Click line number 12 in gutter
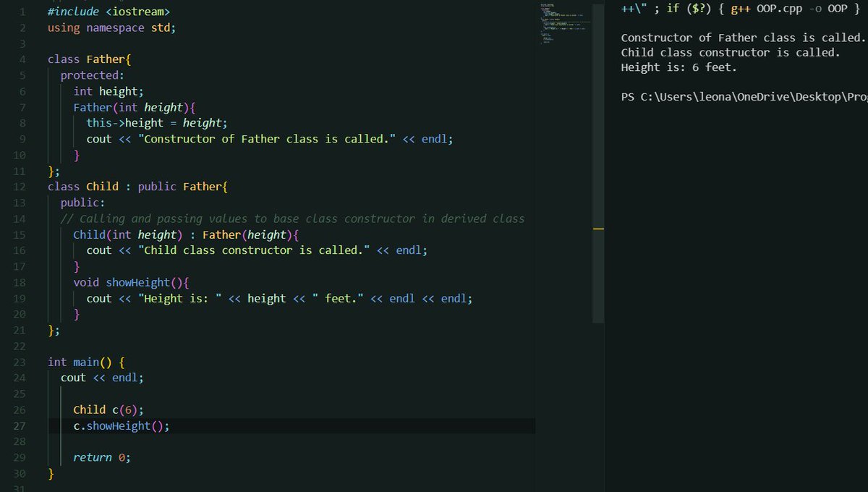Viewport: 868px width, 492px height. coord(19,187)
